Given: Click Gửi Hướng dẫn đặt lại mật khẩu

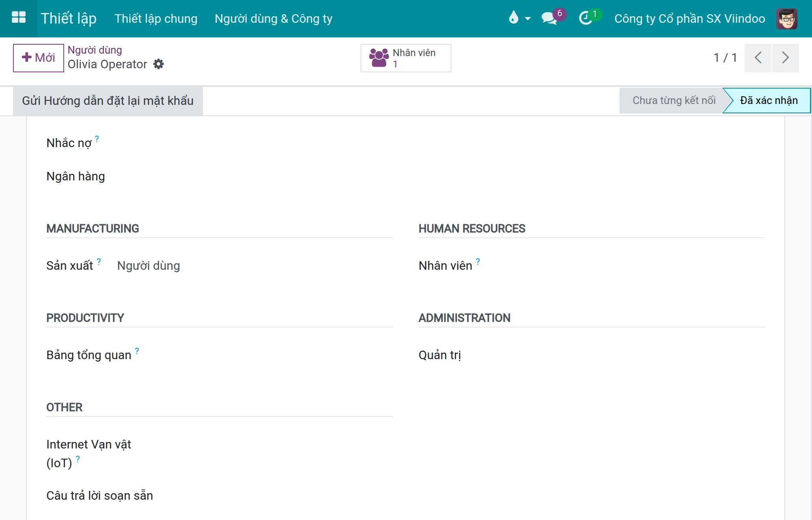Looking at the screenshot, I should pyautogui.click(x=108, y=101).
